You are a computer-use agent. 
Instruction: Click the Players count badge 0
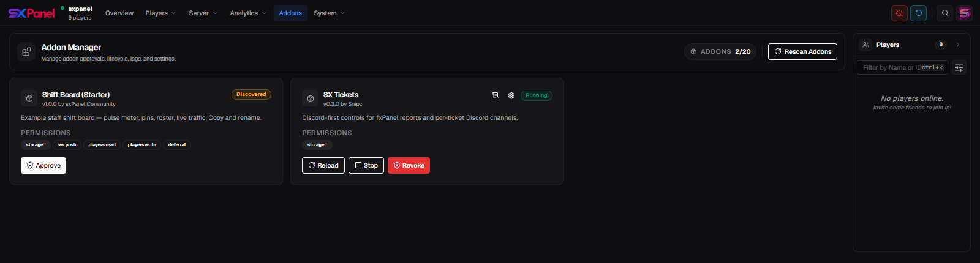941,45
